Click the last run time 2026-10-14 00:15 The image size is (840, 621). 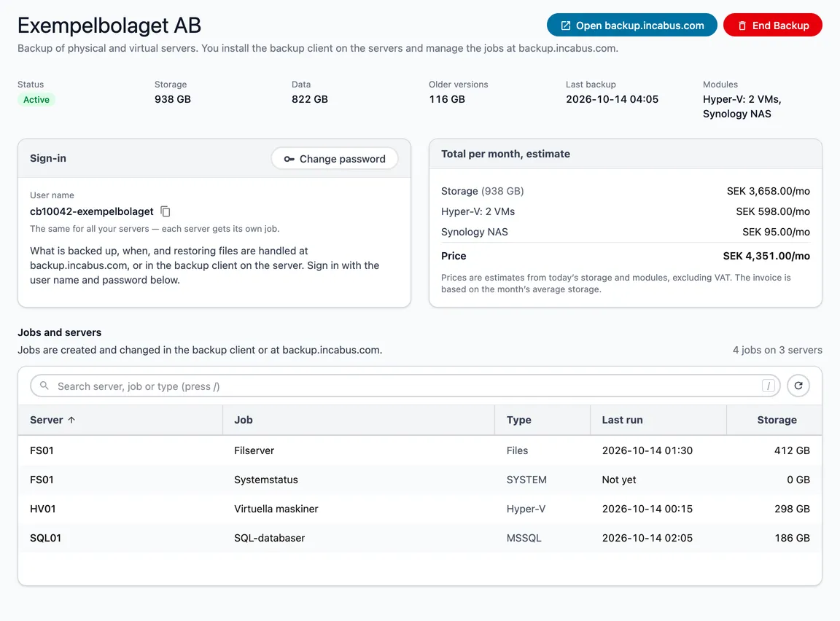point(647,509)
